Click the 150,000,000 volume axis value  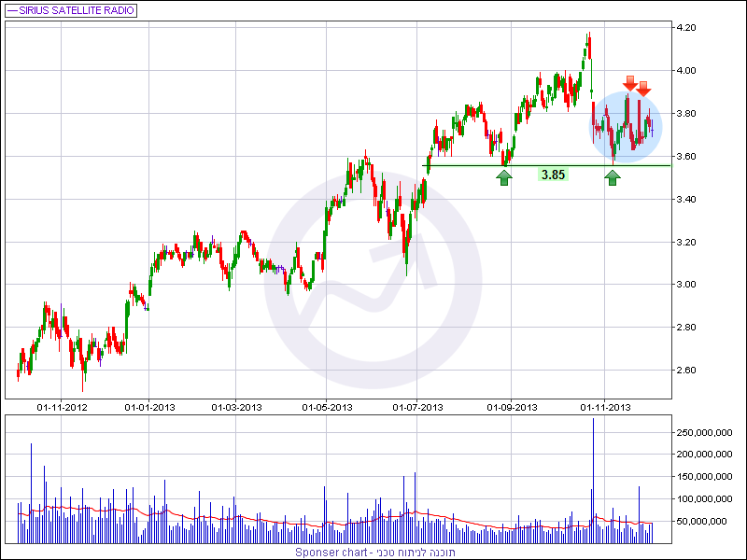pyautogui.click(x=704, y=477)
